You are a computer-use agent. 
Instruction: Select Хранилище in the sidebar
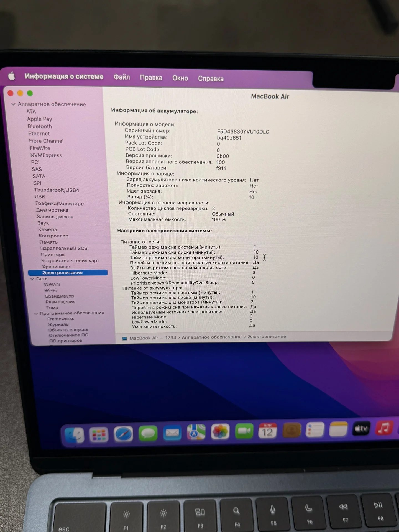tap(56, 267)
